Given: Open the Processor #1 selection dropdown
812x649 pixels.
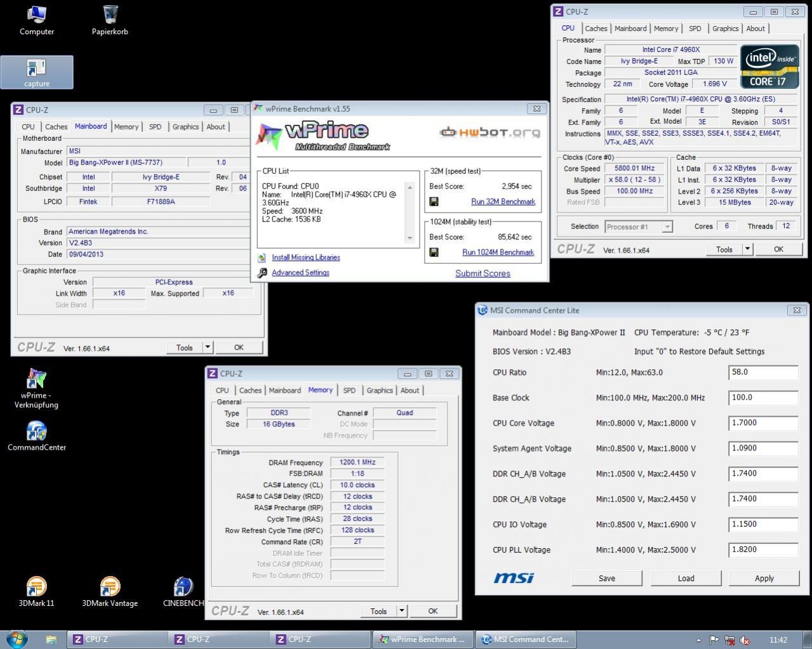Looking at the screenshot, I should coord(638,226).
